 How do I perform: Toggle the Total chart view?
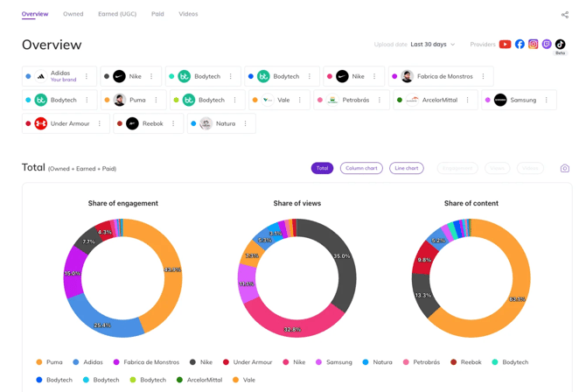point(322,168)
